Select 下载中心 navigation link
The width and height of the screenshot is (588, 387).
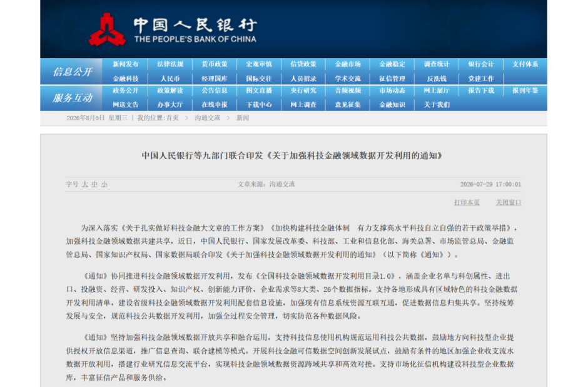click(259, 105)
